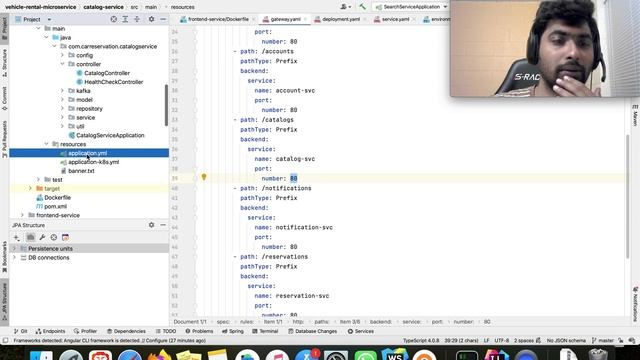640x360 pixels.
Task: Click catalog-service breadcrumb
Action: [103, 7]
